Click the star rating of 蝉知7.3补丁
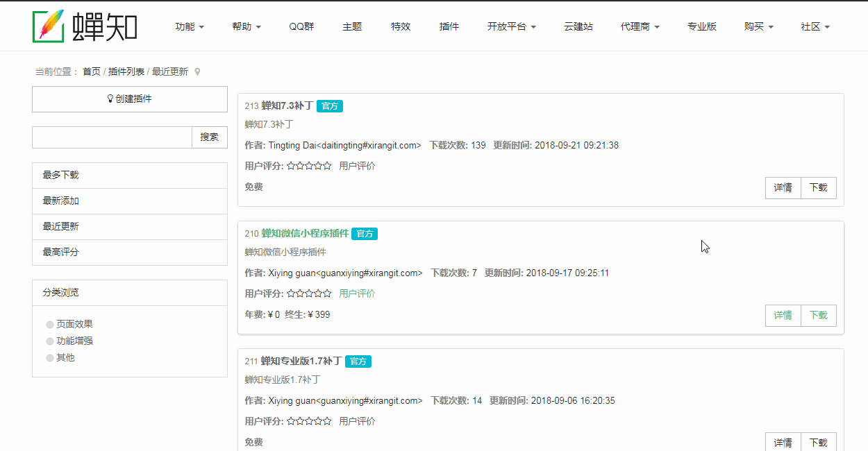The height and width of the screenshot is (451, 868). (x=309, y=166)
